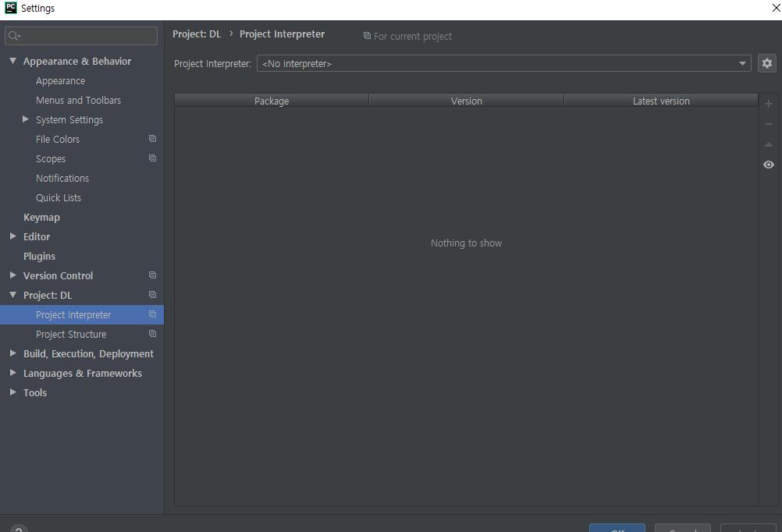
Task: Click project-level icon beside File Colors
Action: (x=153, y=139)
